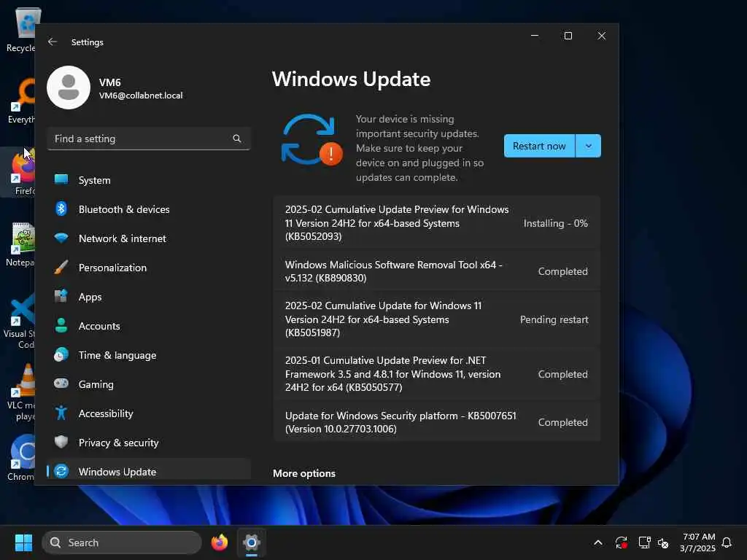Show hidden system tray icons
747x560 pixels.
coord(598,542)
